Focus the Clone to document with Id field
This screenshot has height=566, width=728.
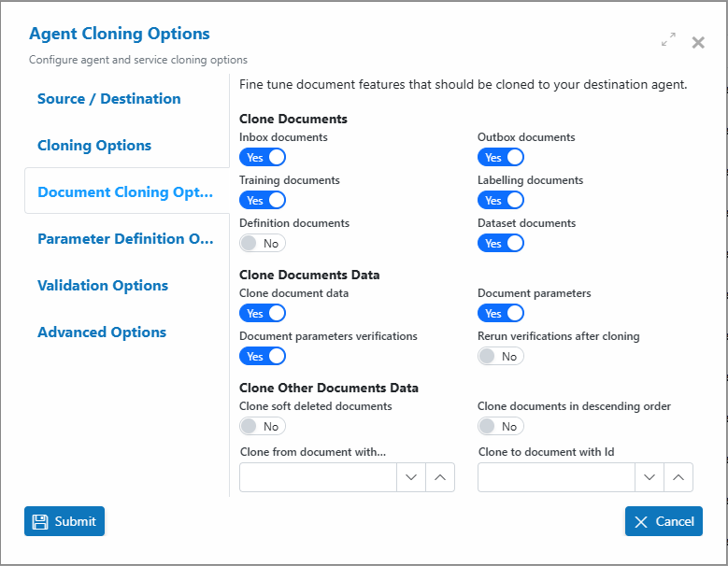(x=556, y=477)
